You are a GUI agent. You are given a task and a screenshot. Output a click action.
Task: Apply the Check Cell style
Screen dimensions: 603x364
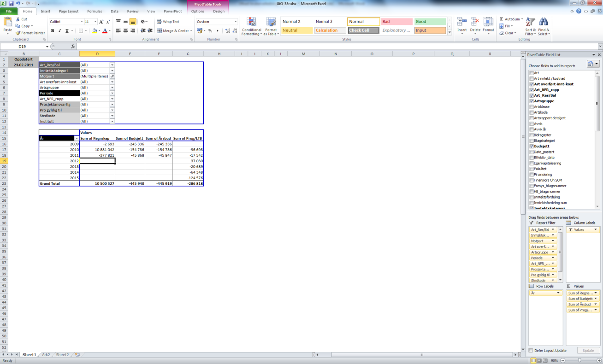tap(363, 30)
